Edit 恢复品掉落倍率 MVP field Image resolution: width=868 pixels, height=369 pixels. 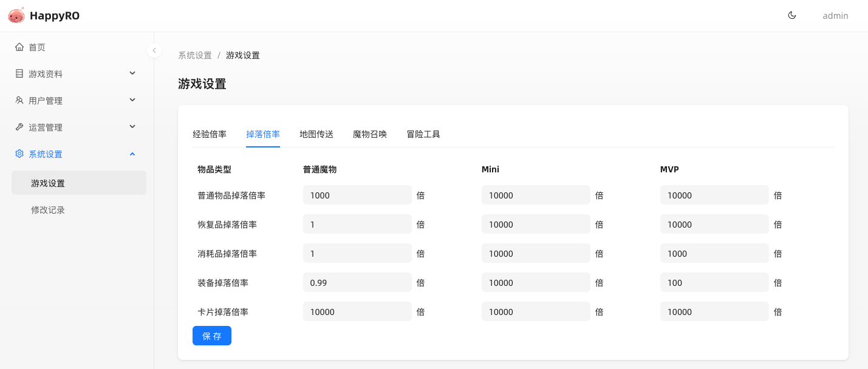point(714,224)
